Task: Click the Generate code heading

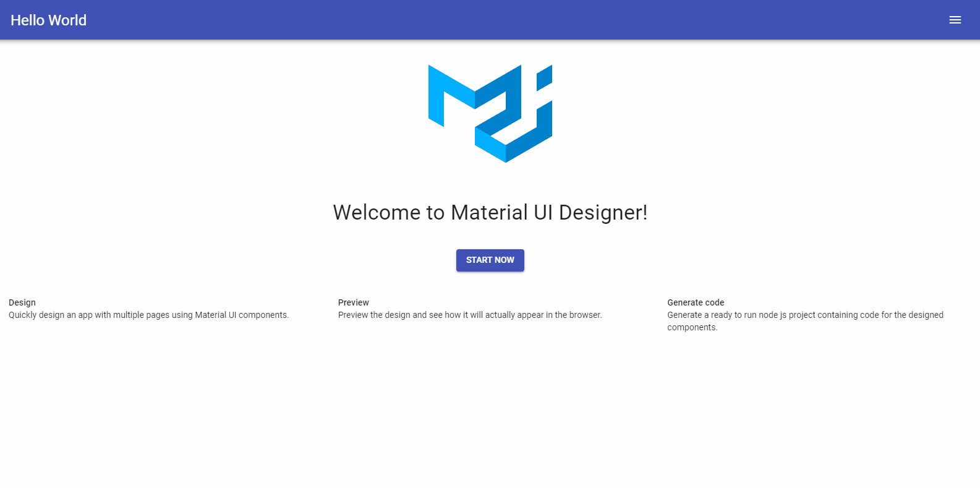Action: coord(696,302)
